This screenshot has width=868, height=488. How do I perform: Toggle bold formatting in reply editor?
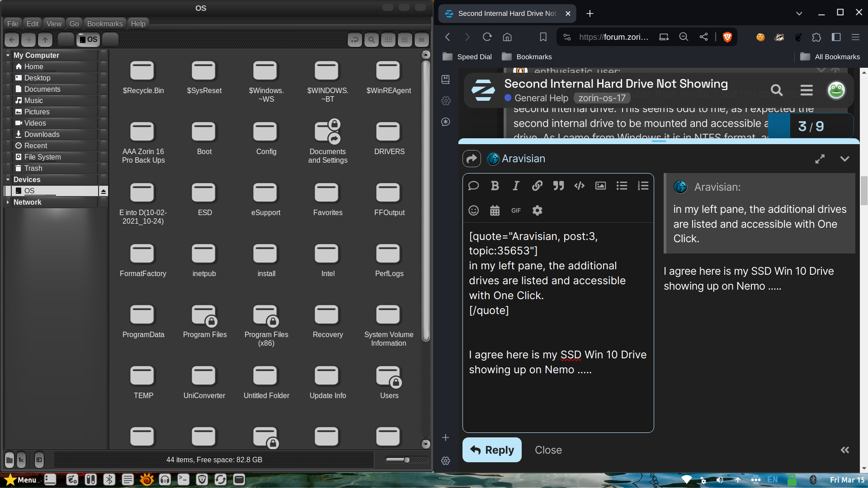(x=495, y=186)
